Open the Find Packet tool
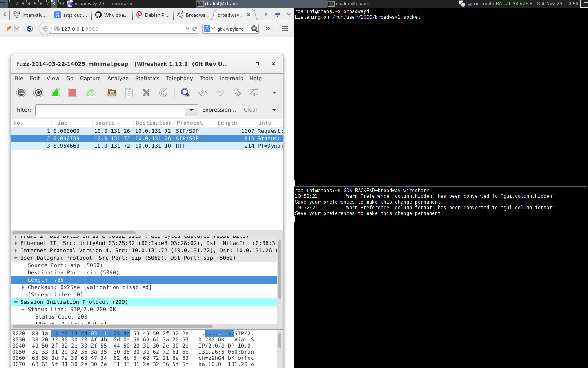 point(185,92)
